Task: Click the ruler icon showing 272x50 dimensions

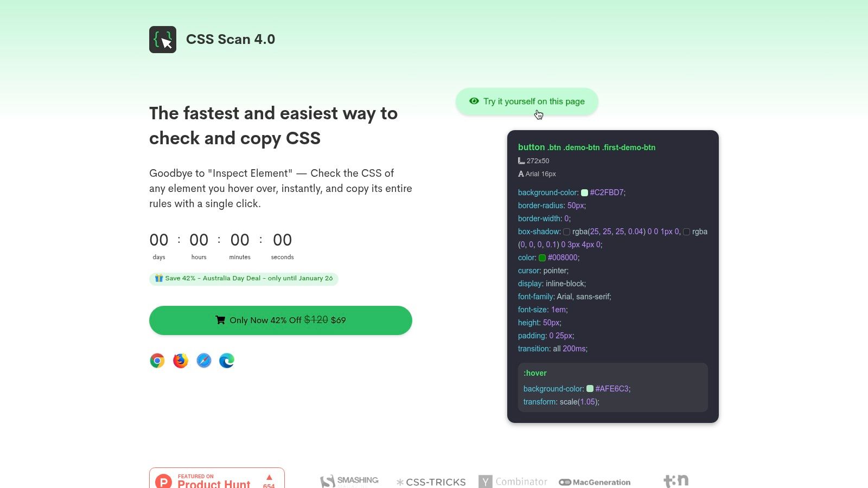Action: (521, 160)
